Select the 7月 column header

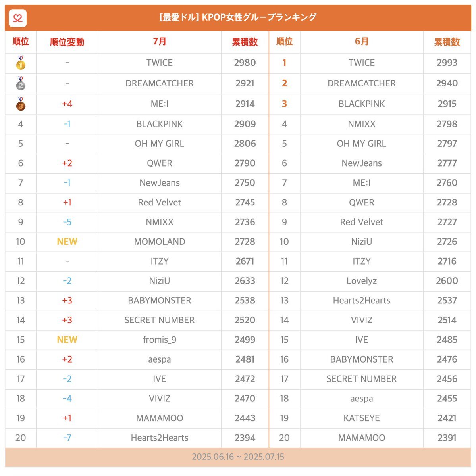point(160,42)
